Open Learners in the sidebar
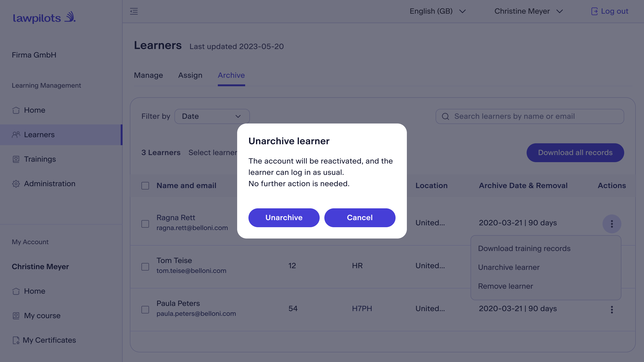 tap(61, 135)
